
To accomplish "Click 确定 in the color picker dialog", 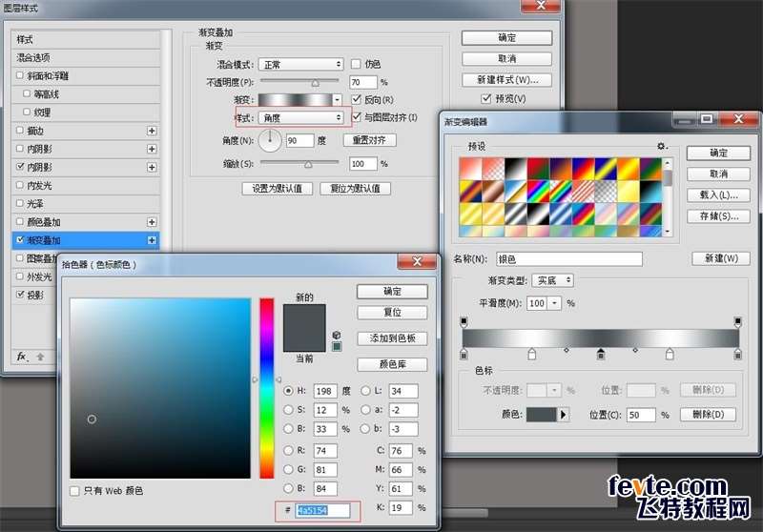I will coord(392,292).
